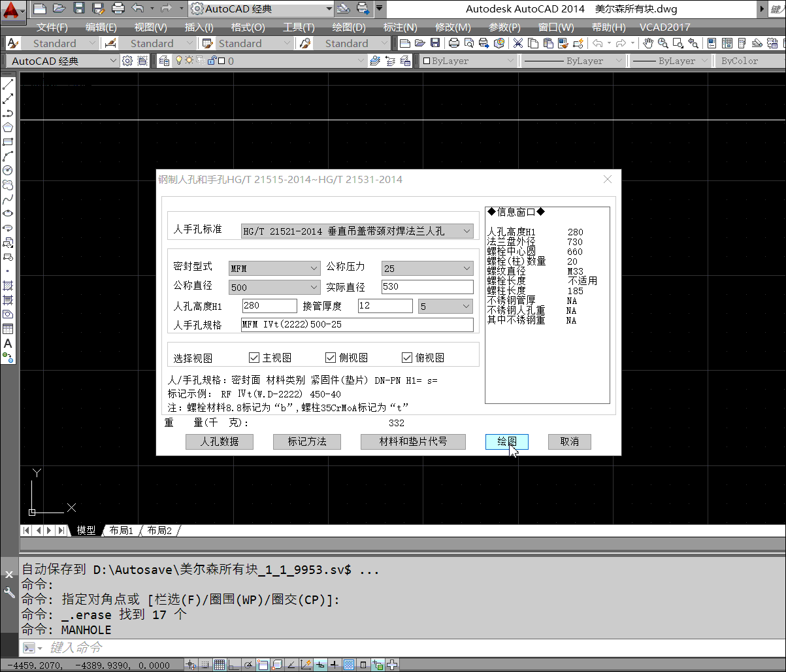This screenshot has height=672, width=786.
Task: Select the Rectangle draw tool
Action: point(8,142)
